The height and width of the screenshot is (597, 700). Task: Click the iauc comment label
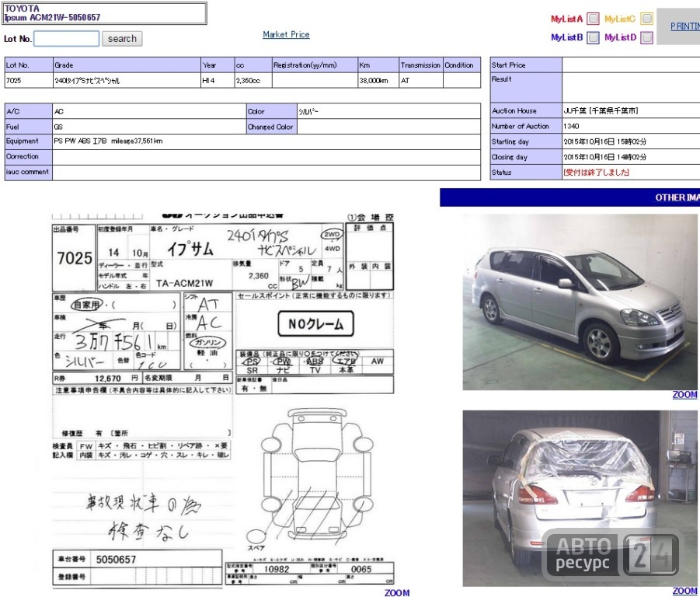pyautogui.click(x=29, y=173)
